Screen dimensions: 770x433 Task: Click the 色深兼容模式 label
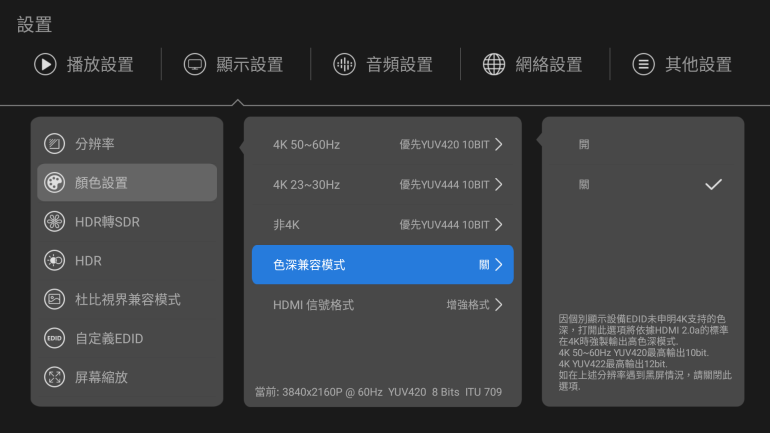click(309, 265)
